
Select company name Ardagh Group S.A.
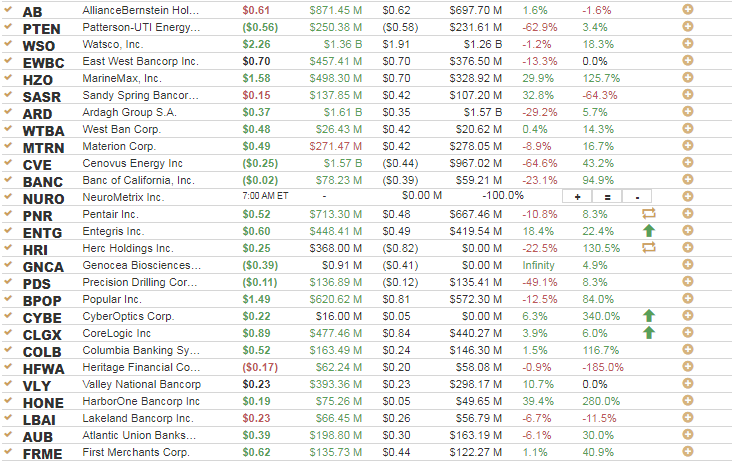tap(129, 112)
